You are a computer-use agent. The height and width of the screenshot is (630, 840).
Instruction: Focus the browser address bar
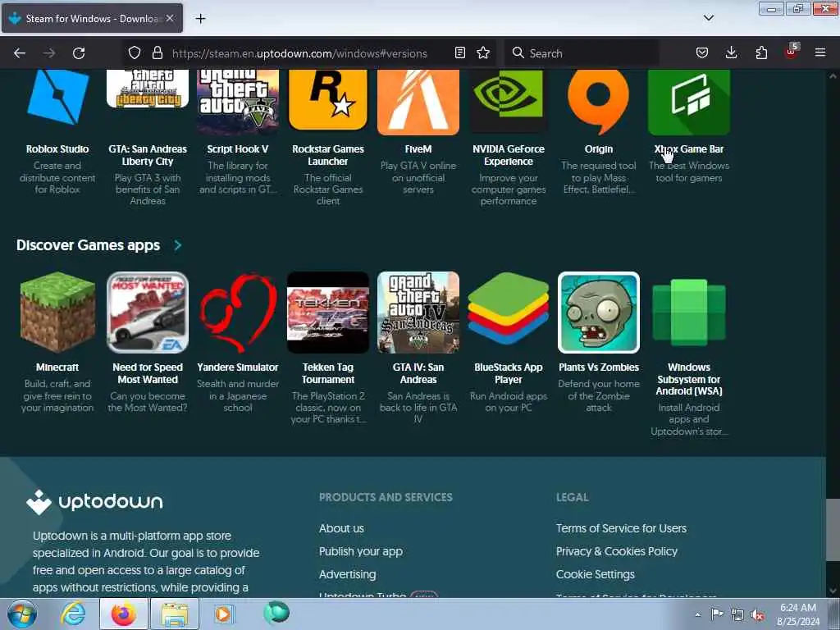[x=299, y=53]
